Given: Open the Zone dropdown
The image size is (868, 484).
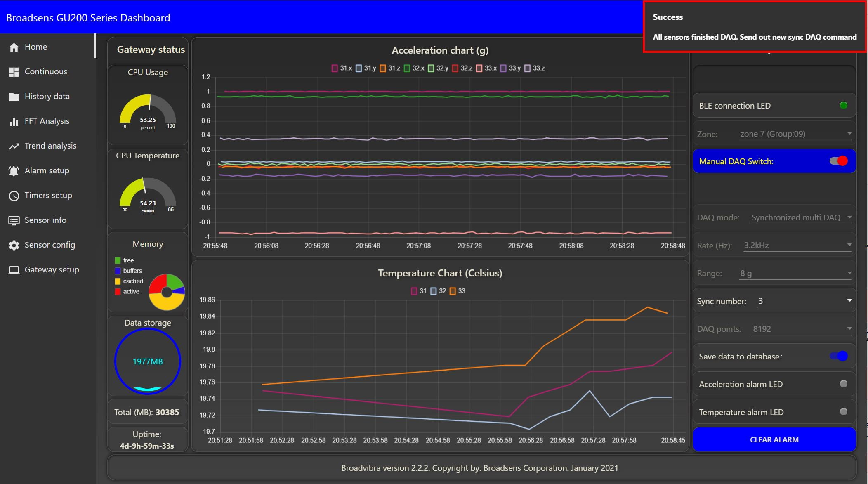Looking at the screenshot, I should click(x=795, y=134).
